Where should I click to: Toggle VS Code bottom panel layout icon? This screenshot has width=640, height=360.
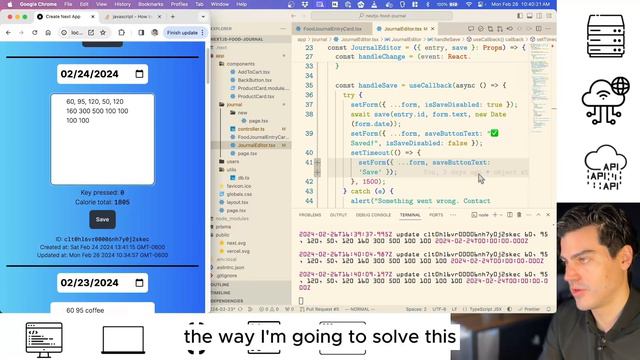click(x=529, y=16)
